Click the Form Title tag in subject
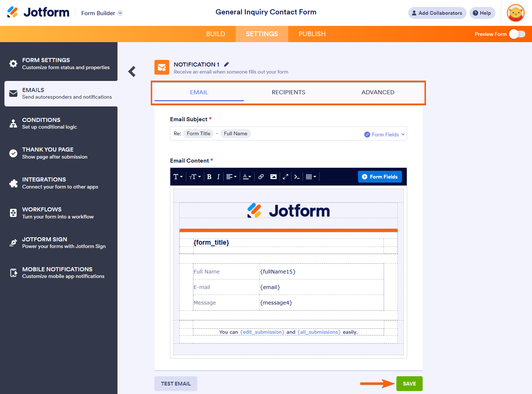The width and height of the screenshot is (532, 394). (x=198, y=133)
